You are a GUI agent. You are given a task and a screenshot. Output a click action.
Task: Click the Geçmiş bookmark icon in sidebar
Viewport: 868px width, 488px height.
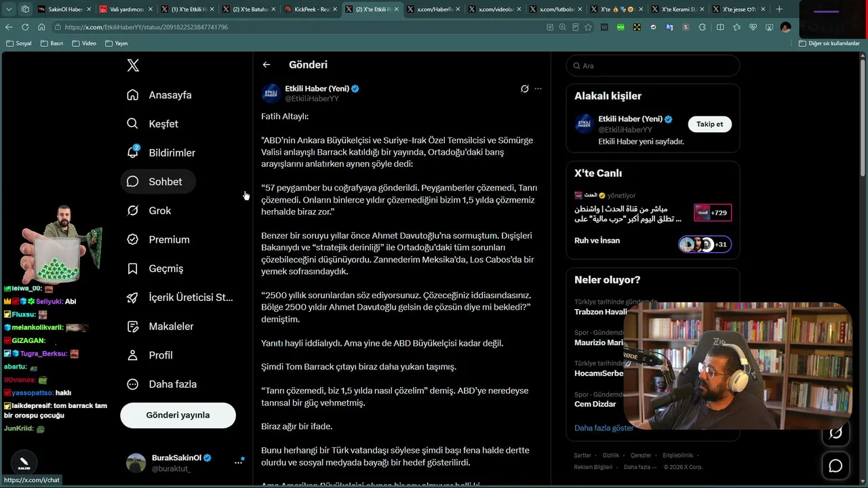133,268
